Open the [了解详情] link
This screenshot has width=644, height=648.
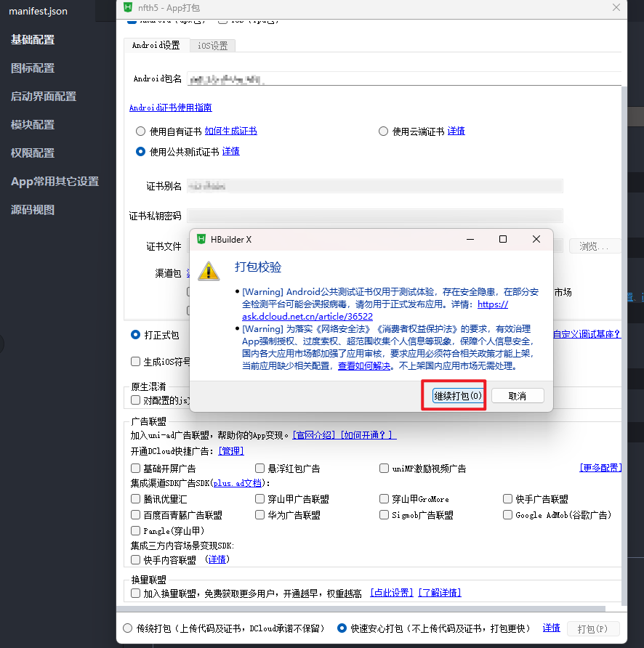440,593
